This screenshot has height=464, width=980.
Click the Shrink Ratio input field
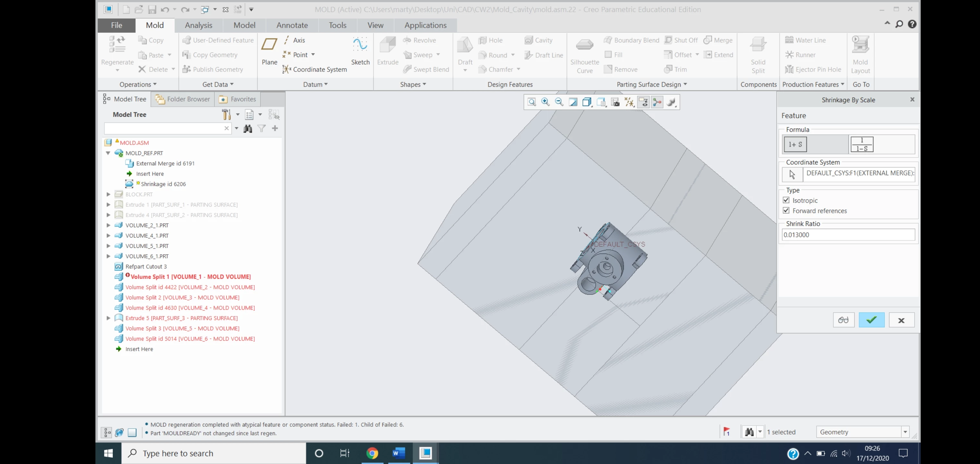pos(848,235)
